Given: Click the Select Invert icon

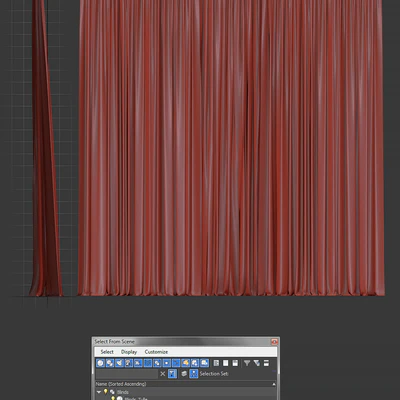Looking at the screenshot, I should click(x=235, y=363).
